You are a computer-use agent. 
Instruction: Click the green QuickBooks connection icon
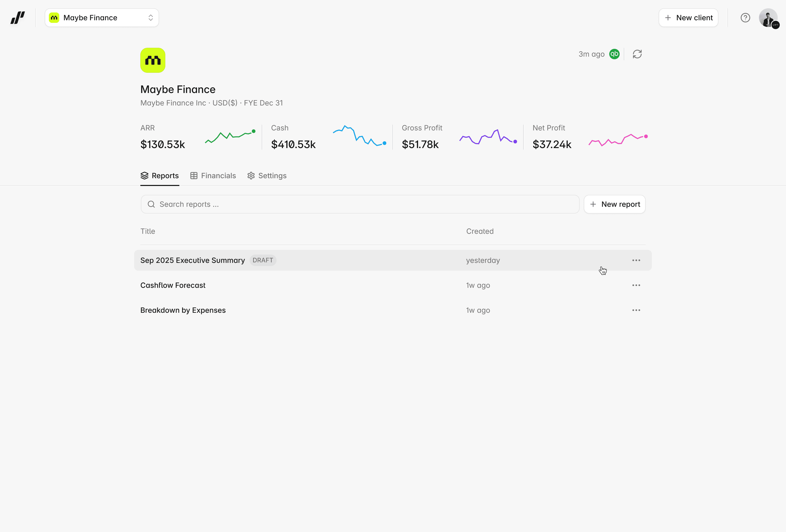(x=614, y=54)
